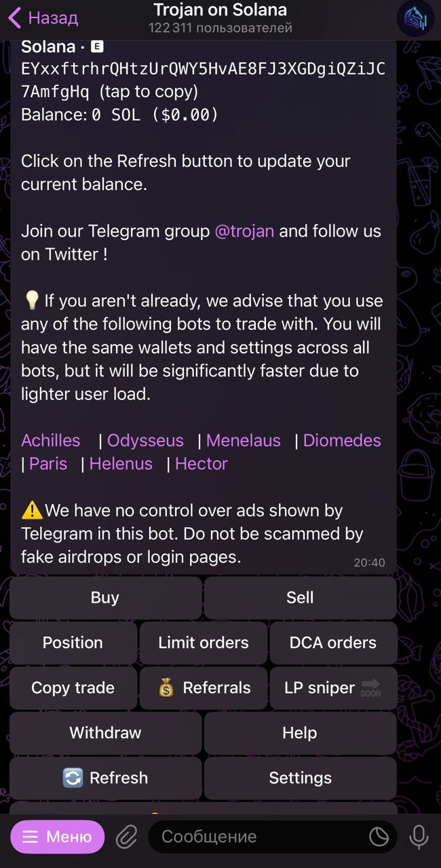Tap the paperclip attachment icon
Screen dimensions: 441x868
[x=126, y=836]
